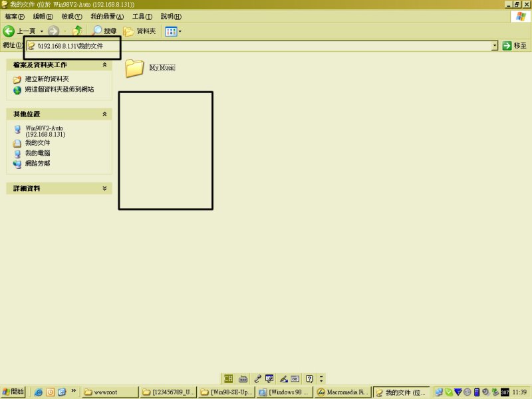The height and width of the screenshot is (399, 532).
Task: Open the 搜尋 search pane
Action: click(x=104, y=31)
